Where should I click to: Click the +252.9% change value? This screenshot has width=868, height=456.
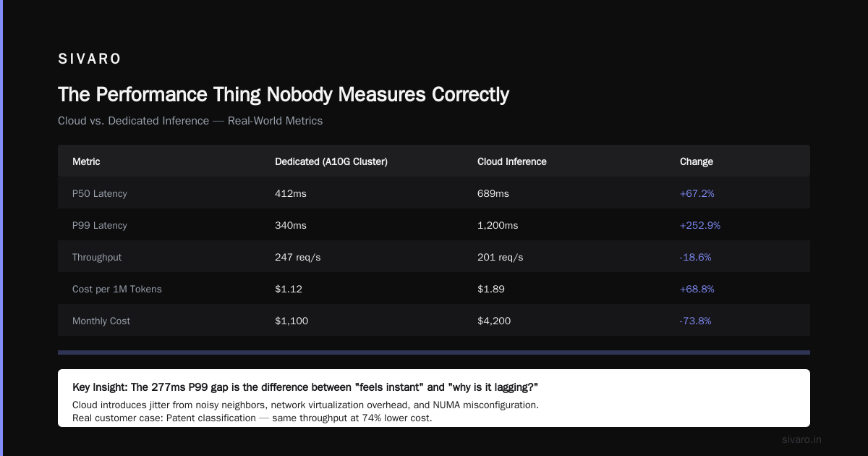700,225
